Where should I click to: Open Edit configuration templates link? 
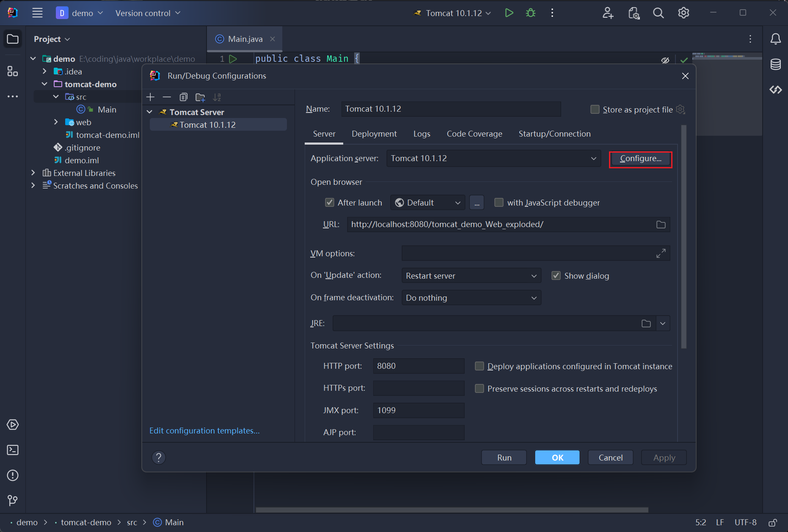(204, 431)
